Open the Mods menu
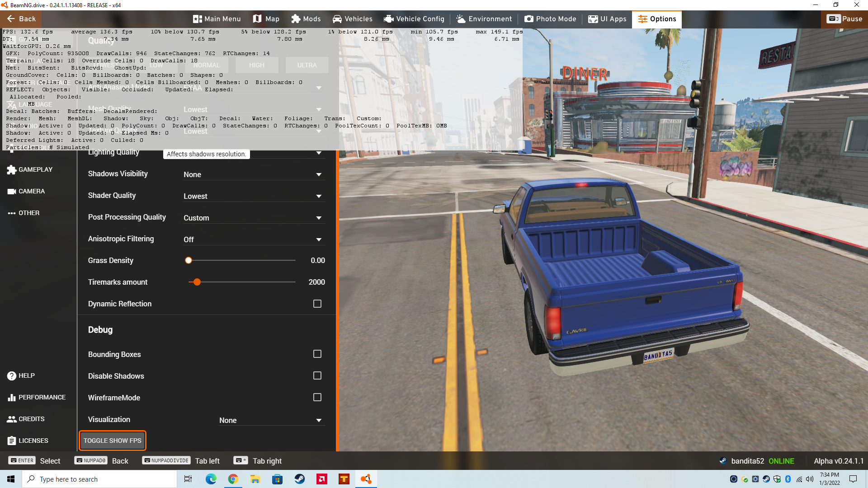 [x=306, y=19]
